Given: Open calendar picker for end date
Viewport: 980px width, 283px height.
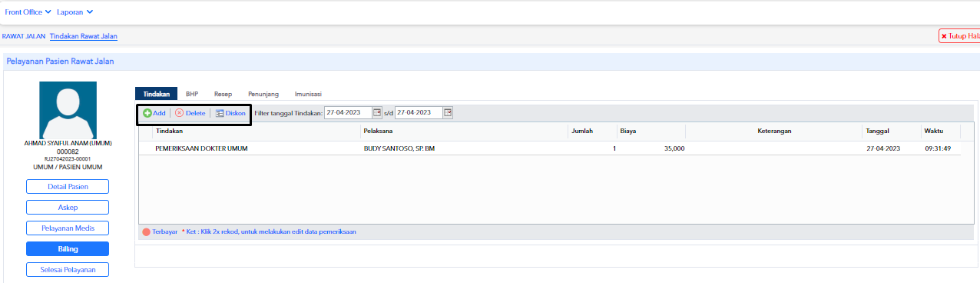Looking at the screenshot, I should (448, 112).
